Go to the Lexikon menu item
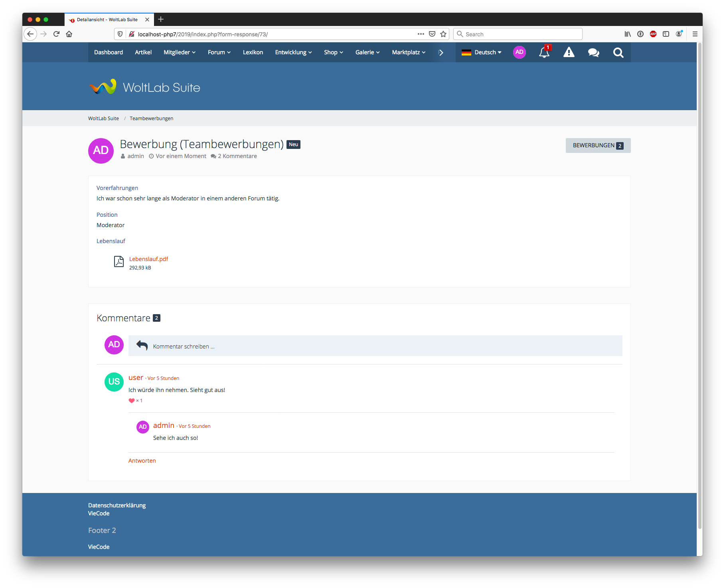The height and width of the screenshot is (588, 725). pyautogui.click(x=253, y=52)
